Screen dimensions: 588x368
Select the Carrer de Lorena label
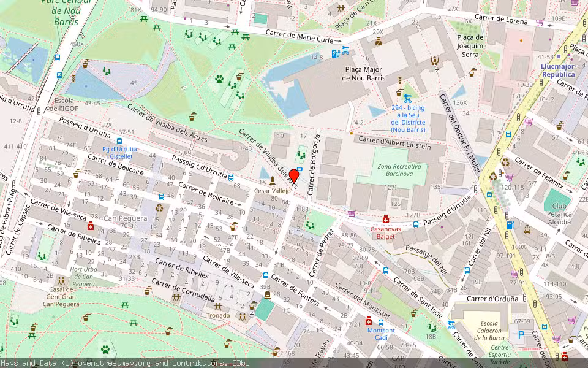pyautogui.click(x=501, y=19)
